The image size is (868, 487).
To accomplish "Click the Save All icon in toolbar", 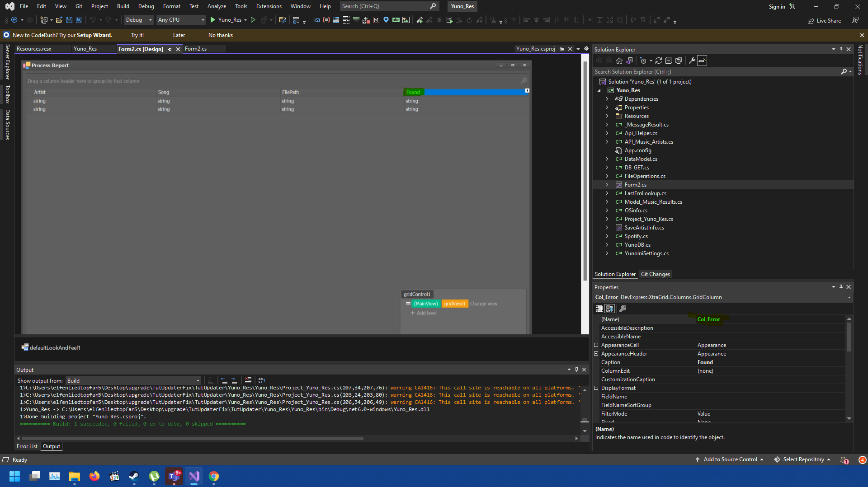I will (x=79, y=20).
